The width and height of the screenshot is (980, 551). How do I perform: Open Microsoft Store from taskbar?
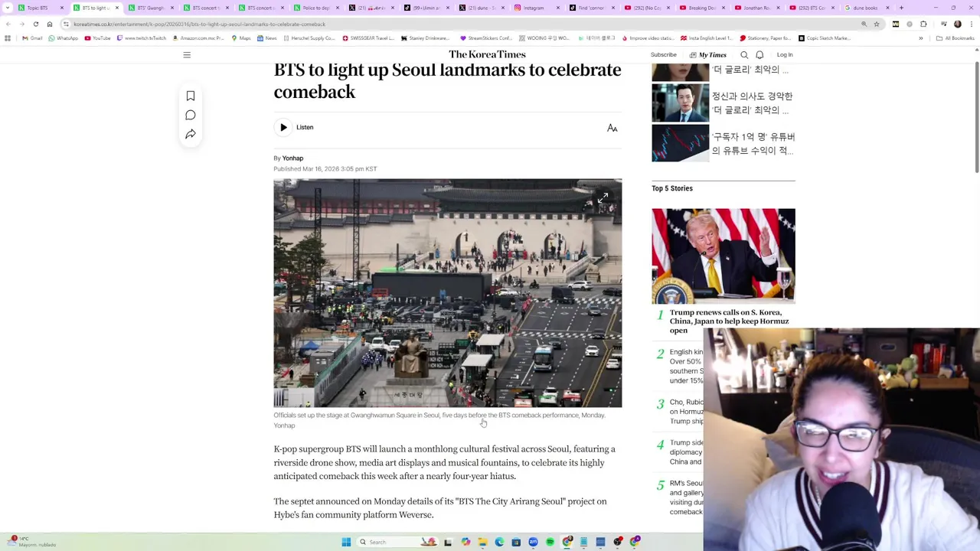pyautogui.click(x=516, y=542)
